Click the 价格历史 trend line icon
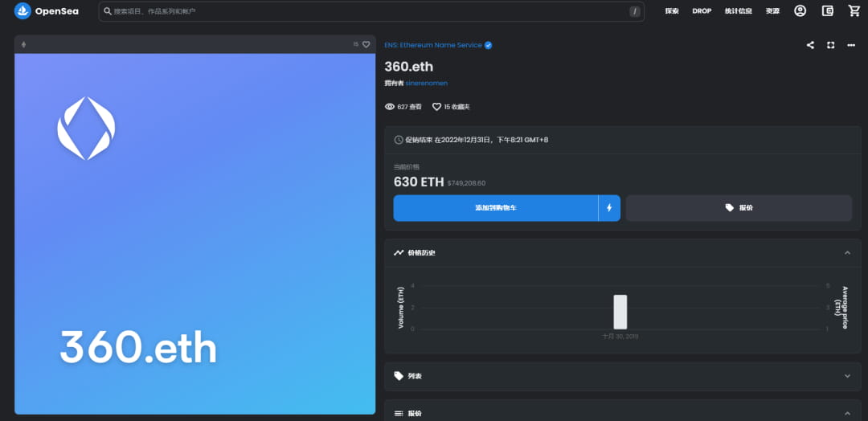868x421 pixels. 399,253
